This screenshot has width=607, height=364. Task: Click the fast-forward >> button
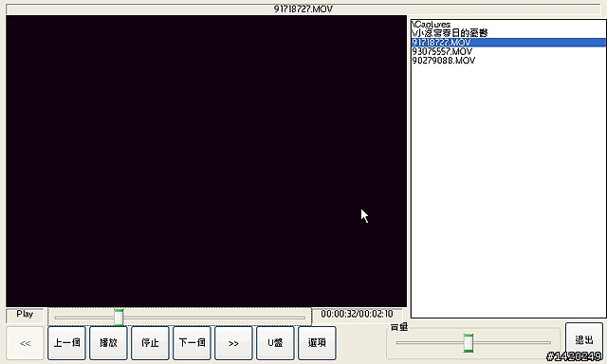tap(233, 343)
